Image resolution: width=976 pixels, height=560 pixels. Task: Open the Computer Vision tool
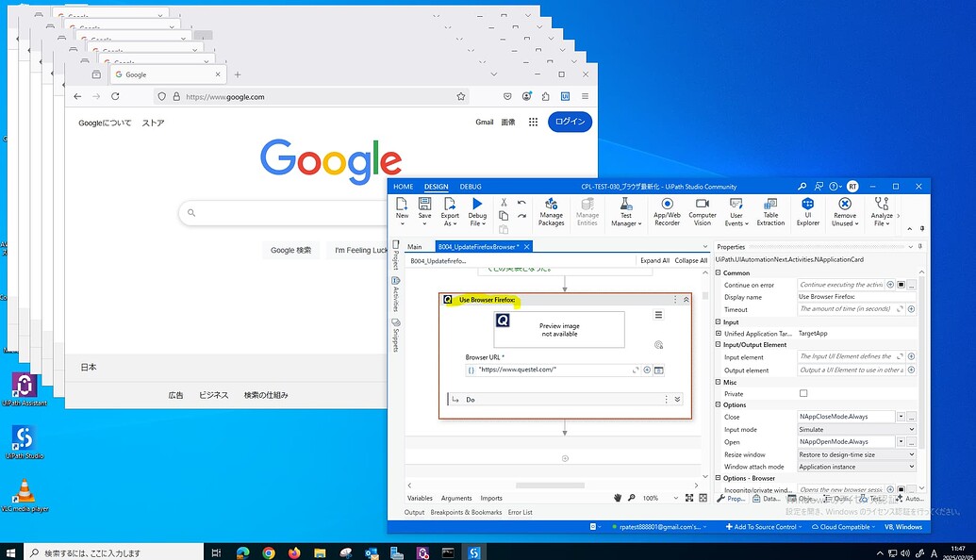[x=703, y=211]
